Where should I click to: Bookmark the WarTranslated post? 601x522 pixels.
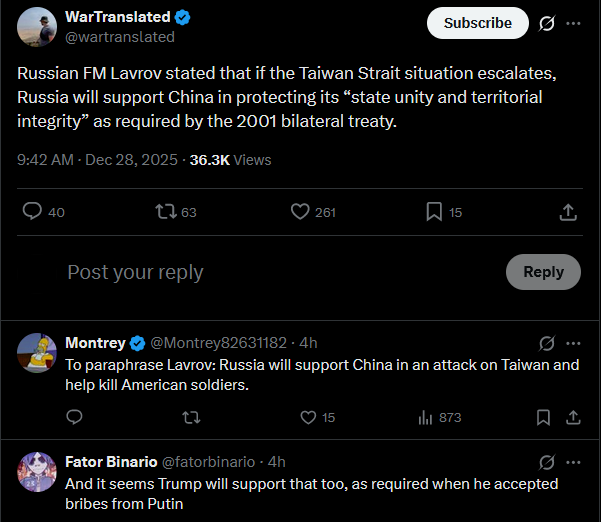(x=434, y=212)
